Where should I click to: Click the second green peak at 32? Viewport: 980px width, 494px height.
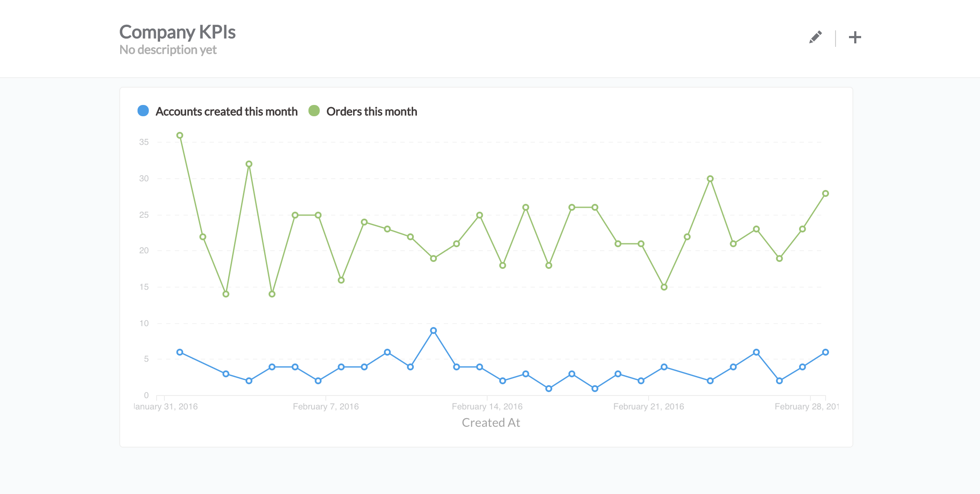click(249, 164)
